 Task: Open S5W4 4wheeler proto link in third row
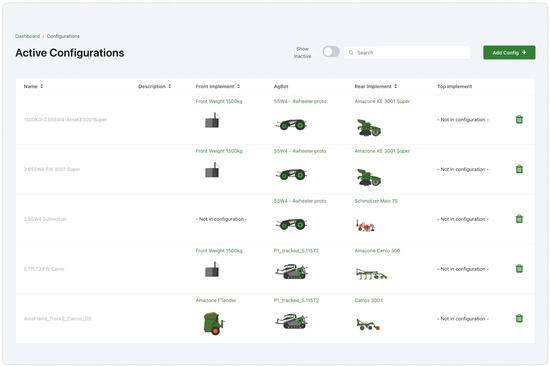[300, 201]
